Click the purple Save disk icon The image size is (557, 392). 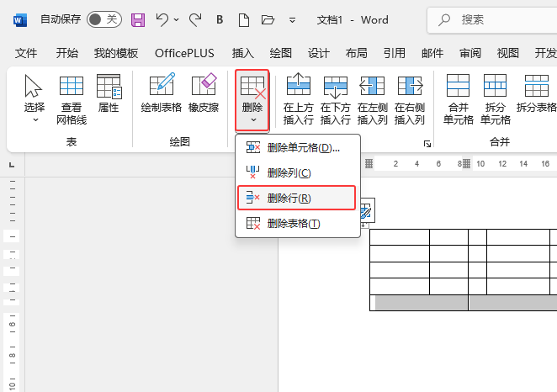[138, 20]
